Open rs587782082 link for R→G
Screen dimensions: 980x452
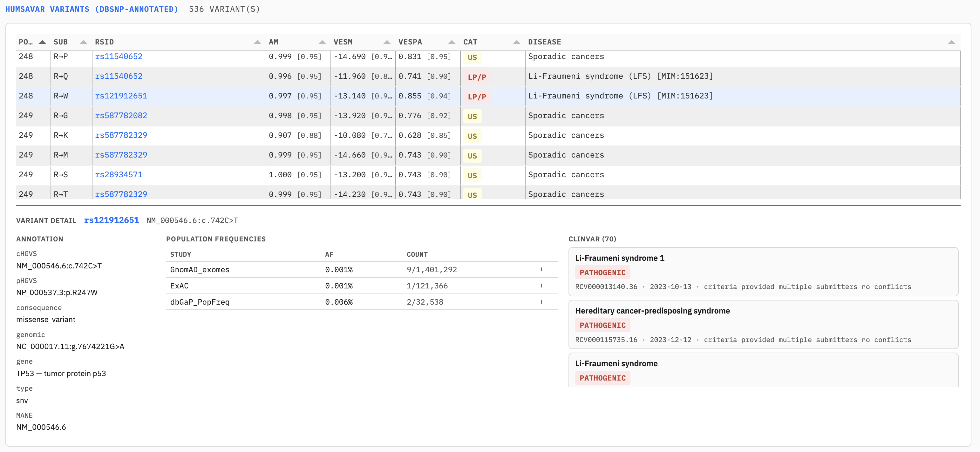[121, 116]
